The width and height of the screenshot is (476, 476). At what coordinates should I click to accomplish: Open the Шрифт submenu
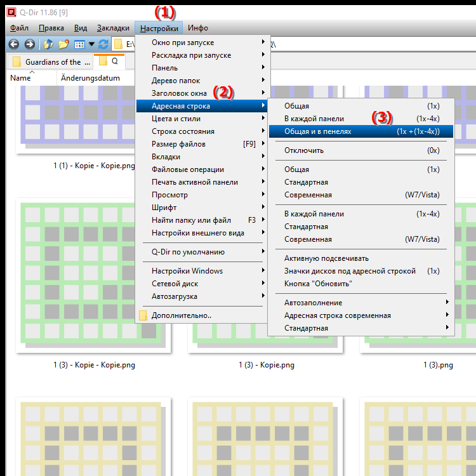pos(202,208)
